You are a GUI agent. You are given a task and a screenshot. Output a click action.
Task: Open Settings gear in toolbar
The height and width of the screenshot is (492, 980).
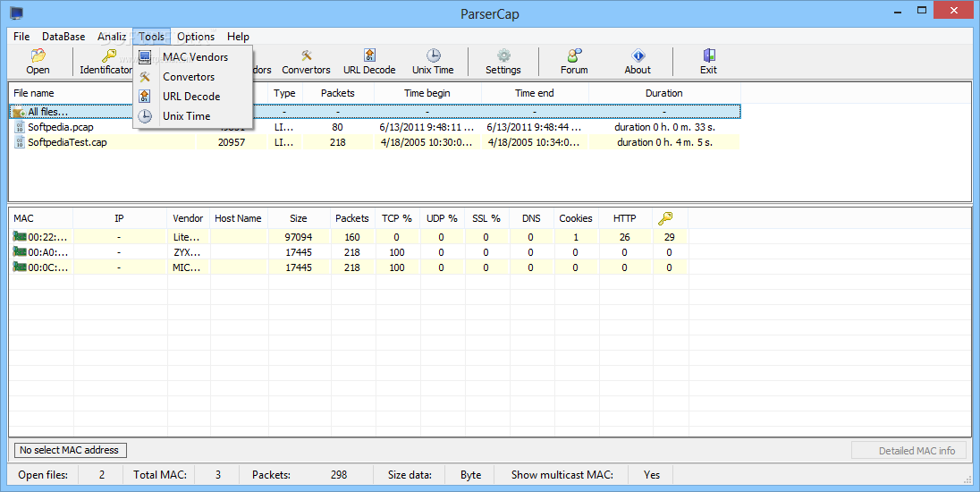click(503, 61)
